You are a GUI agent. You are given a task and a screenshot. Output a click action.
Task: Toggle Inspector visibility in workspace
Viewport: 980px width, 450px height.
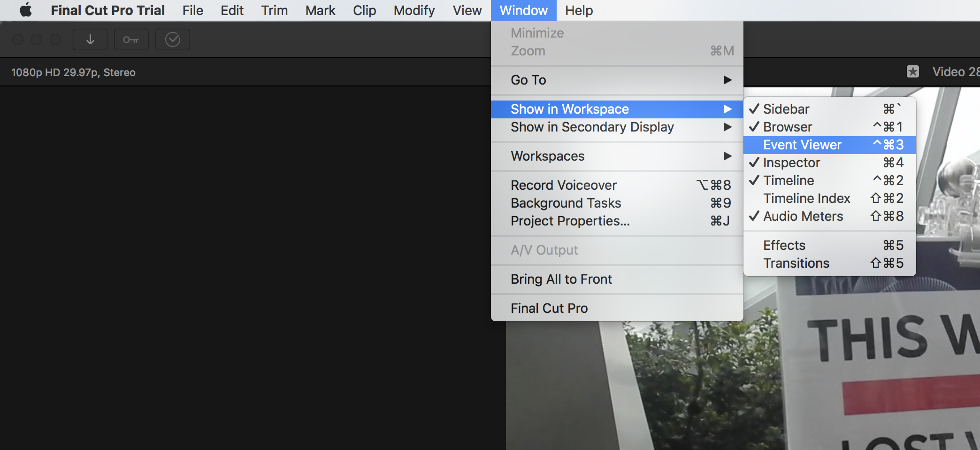[829, 163]
